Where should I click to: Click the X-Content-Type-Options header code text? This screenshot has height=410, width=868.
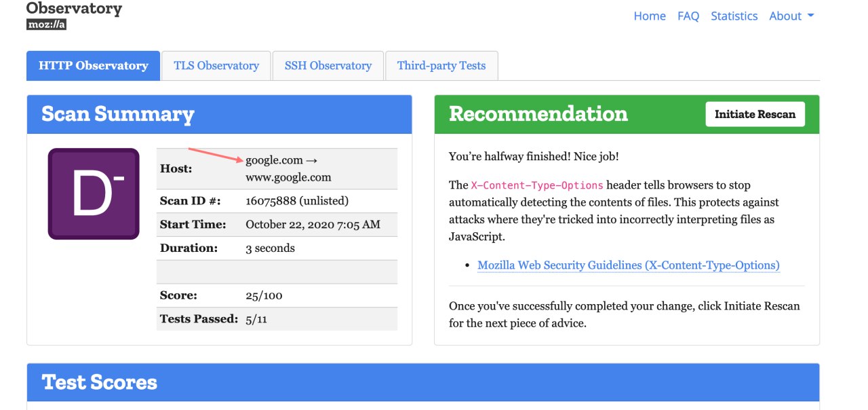point(537,185)
